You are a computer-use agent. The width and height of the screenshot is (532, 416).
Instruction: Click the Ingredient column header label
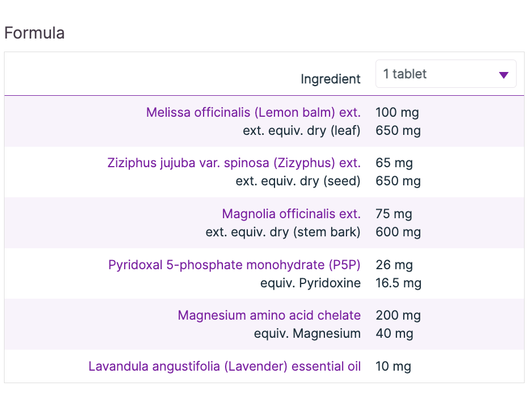coord(331,79)
